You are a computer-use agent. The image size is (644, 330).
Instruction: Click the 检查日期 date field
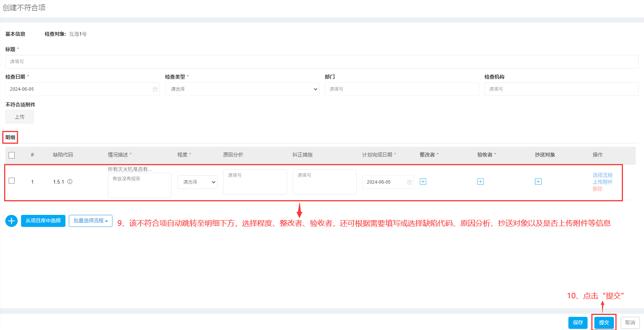(82, 89)
